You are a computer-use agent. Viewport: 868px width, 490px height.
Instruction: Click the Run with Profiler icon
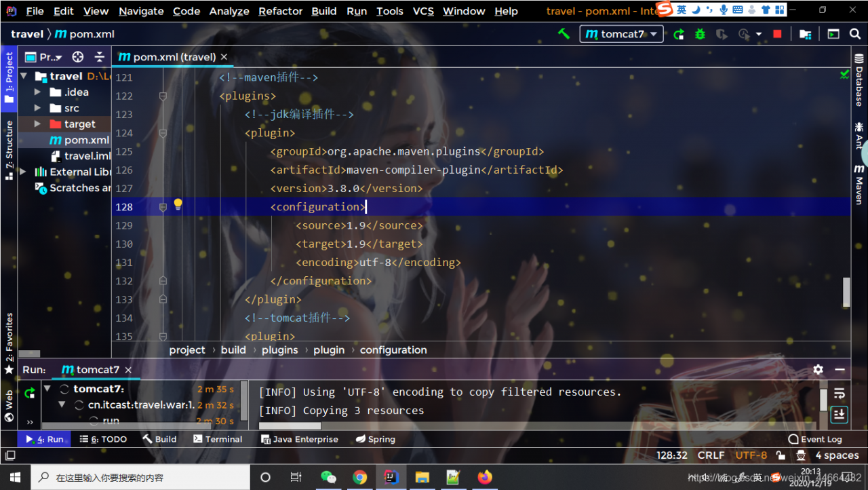744,34
